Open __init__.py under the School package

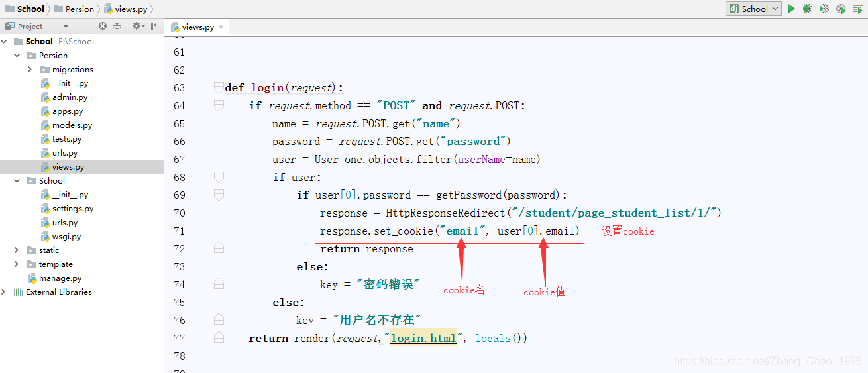[70, 194]
